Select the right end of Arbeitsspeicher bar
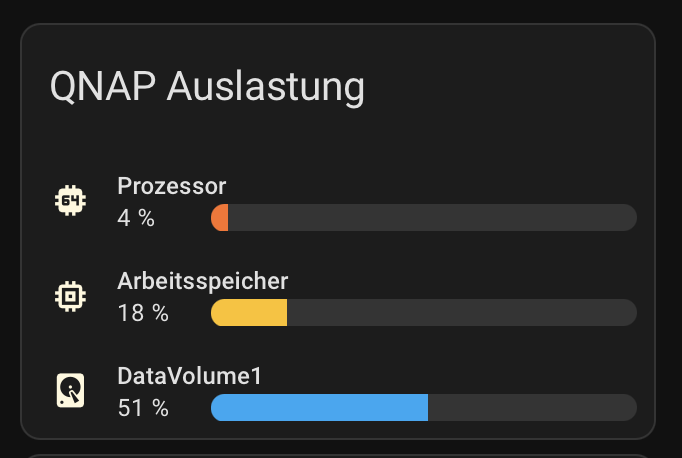 [629, 312]
